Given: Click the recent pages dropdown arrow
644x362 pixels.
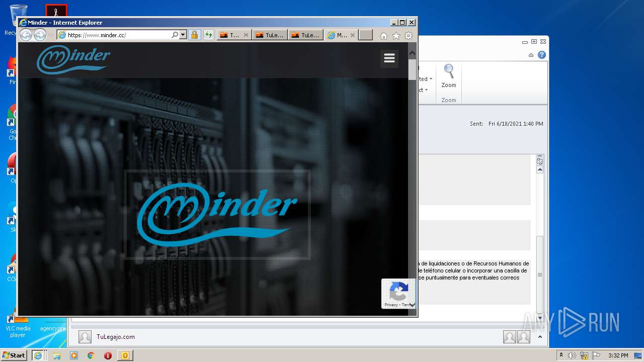Looking at the screenshot, I should [x=51, y=35].
